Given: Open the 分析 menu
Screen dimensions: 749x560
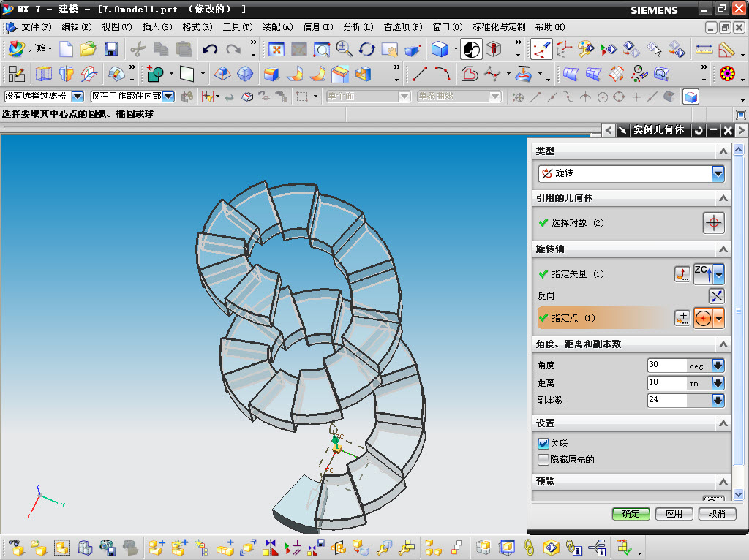Looking at the screenshot, I should click(358, 27).
